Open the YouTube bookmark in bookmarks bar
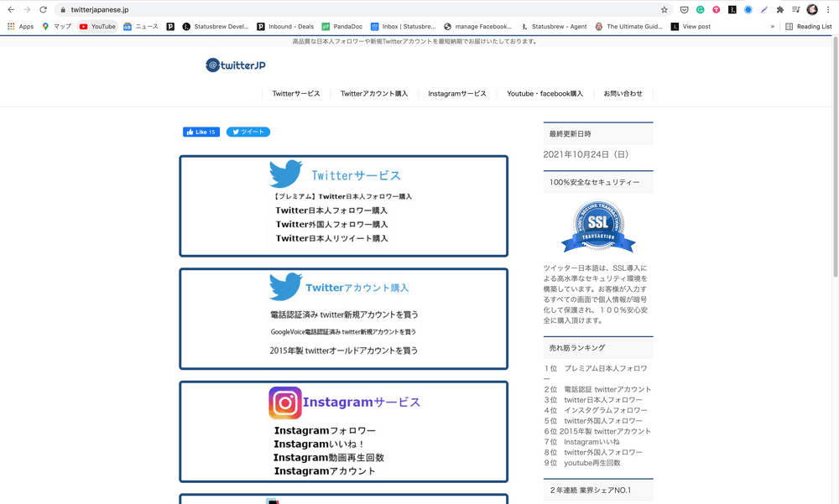Viewport: 839px width, 504px height. (97, 27)
